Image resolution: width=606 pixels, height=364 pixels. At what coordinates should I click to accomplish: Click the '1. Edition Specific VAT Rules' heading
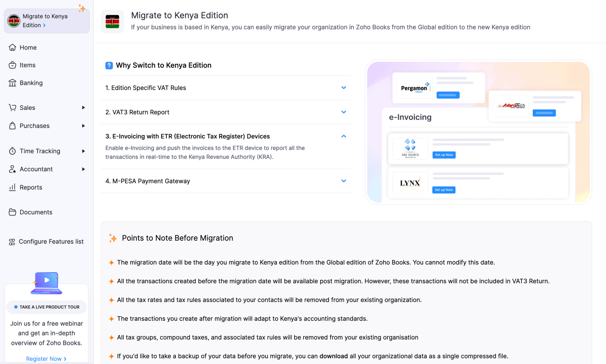point(146,88)
